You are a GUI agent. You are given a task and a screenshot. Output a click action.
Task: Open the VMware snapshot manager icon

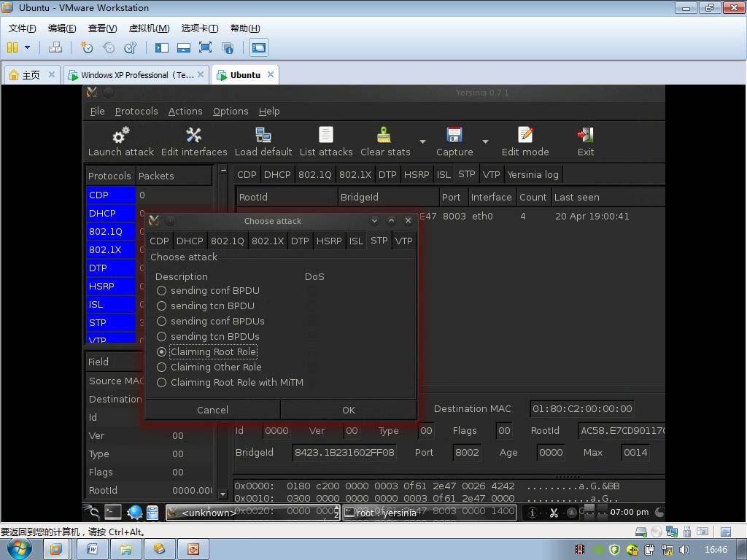[x=130, y=47]
